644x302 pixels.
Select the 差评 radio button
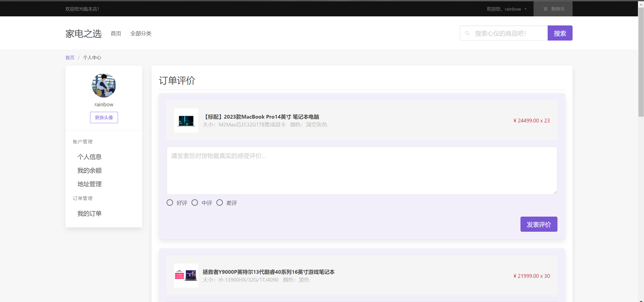click(x=220, y=203)
